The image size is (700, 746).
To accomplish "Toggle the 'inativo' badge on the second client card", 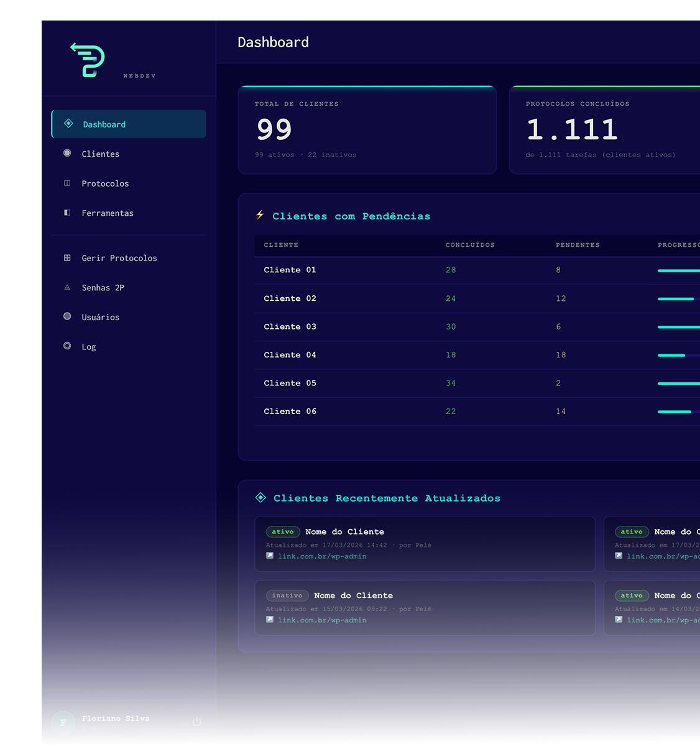I will click(287, 595).
